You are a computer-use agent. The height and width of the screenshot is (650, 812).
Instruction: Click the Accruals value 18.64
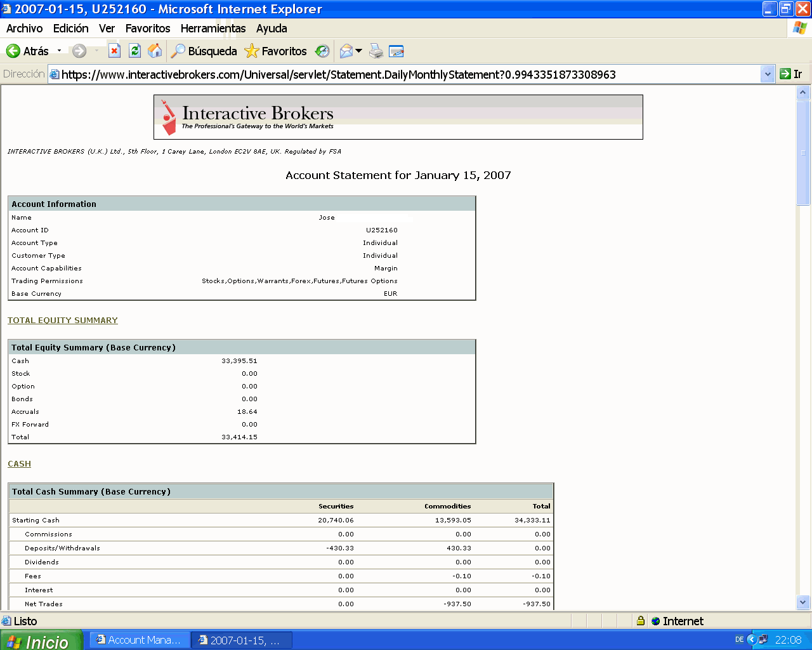coord(247,412)
